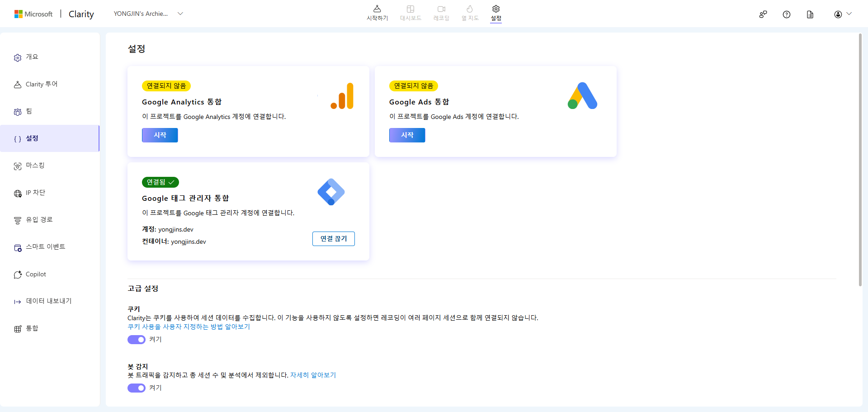
Task: Open the 레코딩 top navigation tab
Action: click(441, 13)
